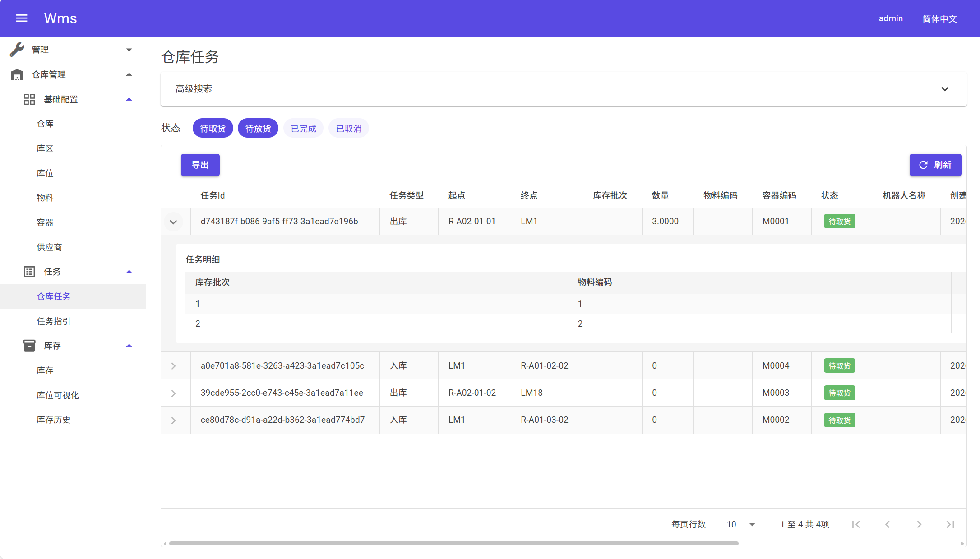Viewport: 980px width, 559px height.
Task: Expand the row for task a0e701a8
Action: click(173, 366)
